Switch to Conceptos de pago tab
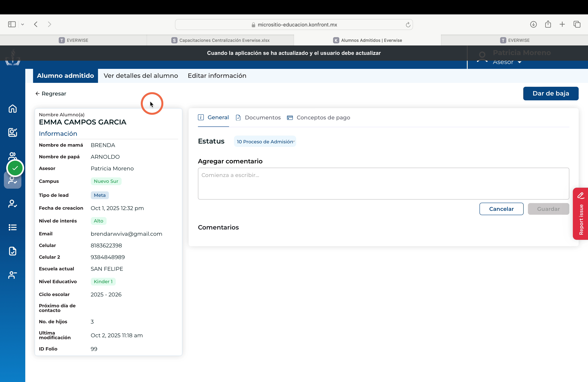The image size is (588, 382). click(x=318, y=117)
